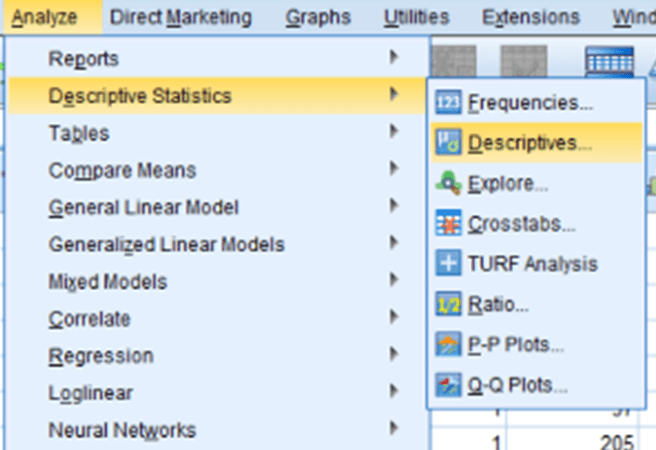Click the TURF Analysis plus icon
The width and height of the screenshot is (656, 450).
pyautogui.click(x=448, y=264)
